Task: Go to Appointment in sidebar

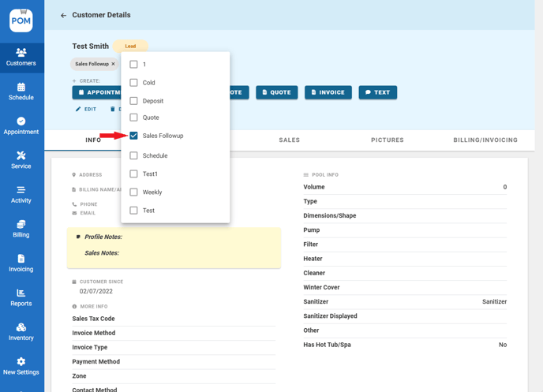Action: pyautogui.click(x=21, y=125)
